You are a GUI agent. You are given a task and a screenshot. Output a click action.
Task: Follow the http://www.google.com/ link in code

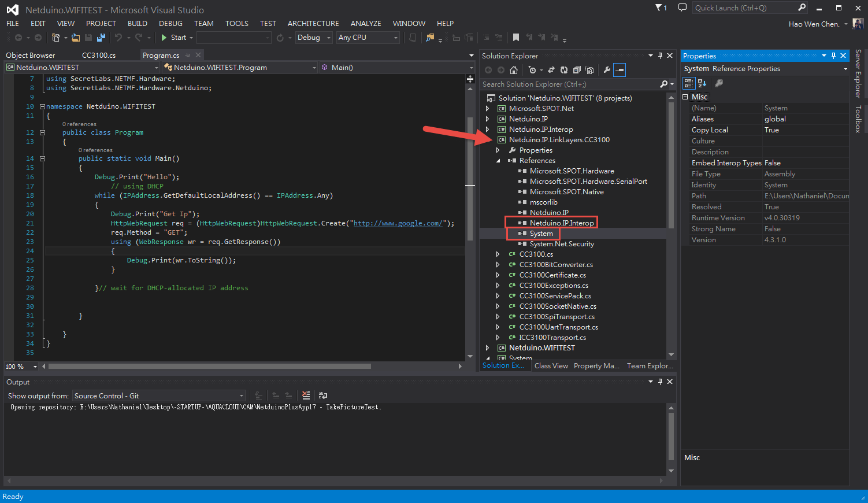point(398,223)
